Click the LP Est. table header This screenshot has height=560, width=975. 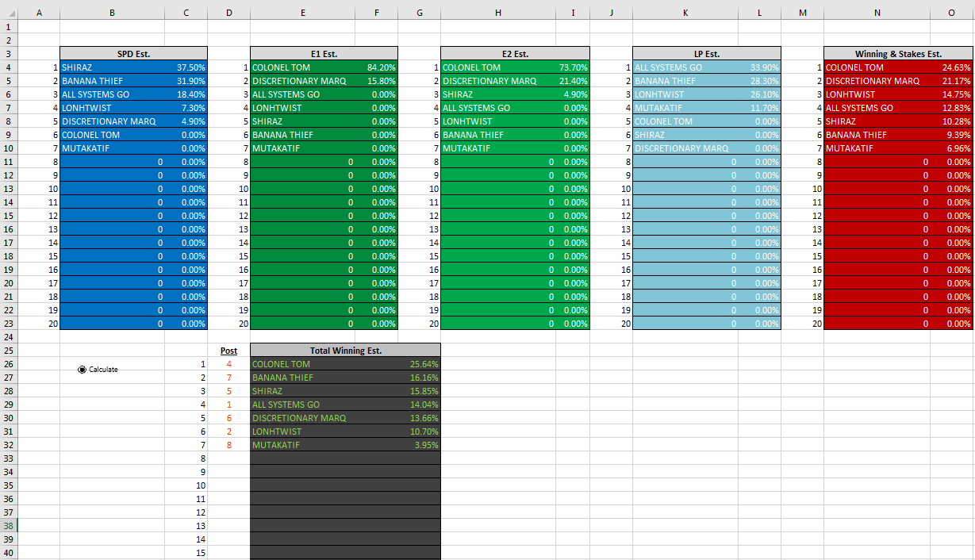(x=706, y=54)
